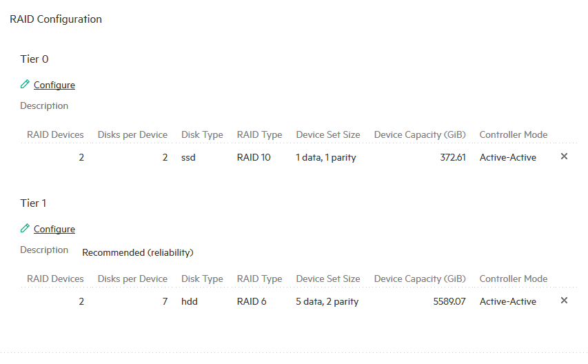Image resolution: width=588 pixels, height=364 pixels.
Task: Select the RAID 6 cell in Tier 1
Action: click(252, 301)
